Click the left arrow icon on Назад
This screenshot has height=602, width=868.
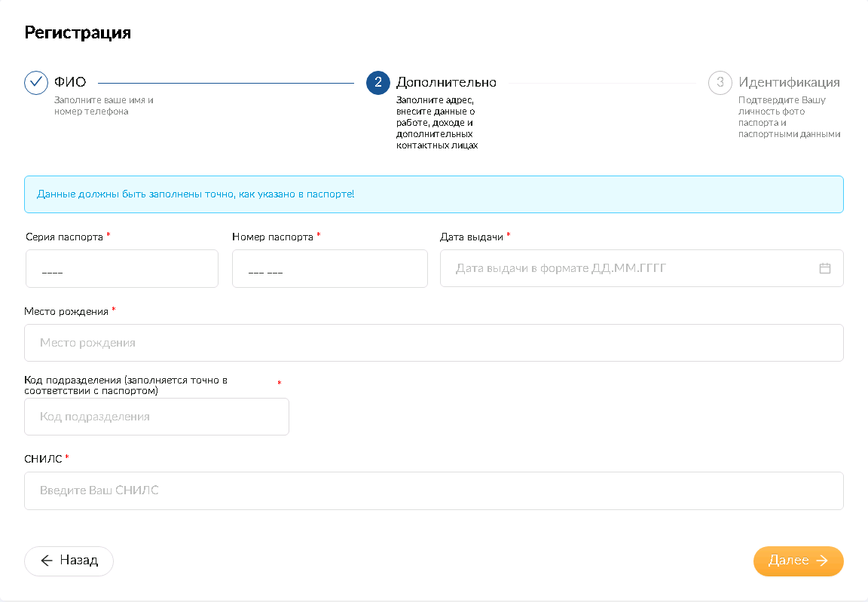click(47, 561)
